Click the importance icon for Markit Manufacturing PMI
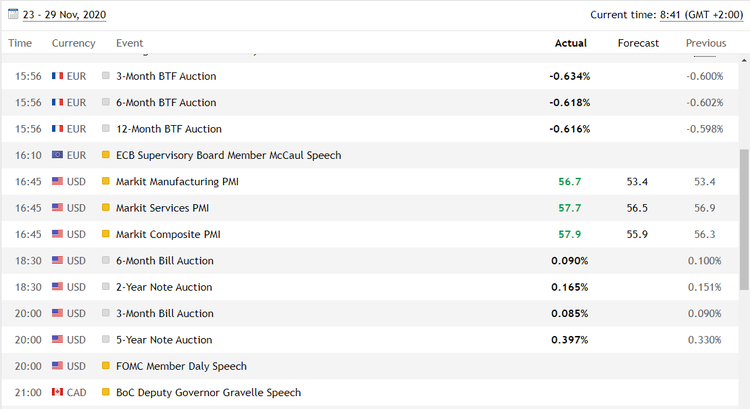The height and width of the screenshot is (409, 750). 106,182
